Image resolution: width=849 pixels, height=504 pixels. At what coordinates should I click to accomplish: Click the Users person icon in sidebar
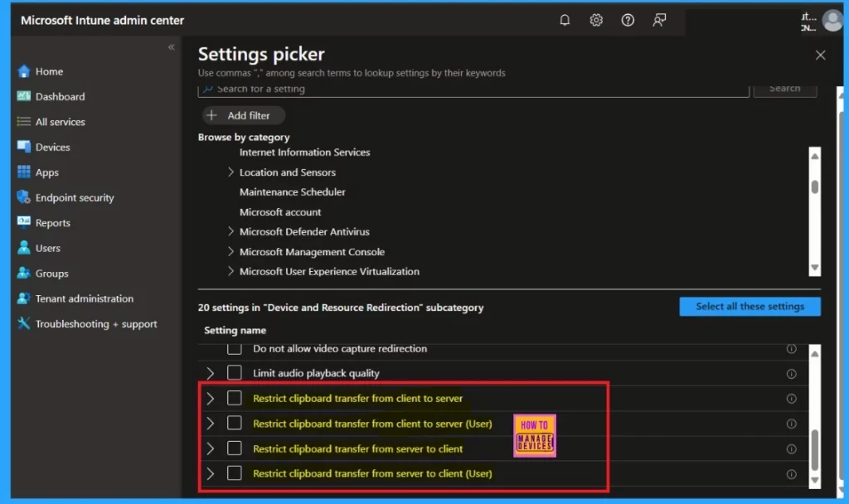click(24, 248)
